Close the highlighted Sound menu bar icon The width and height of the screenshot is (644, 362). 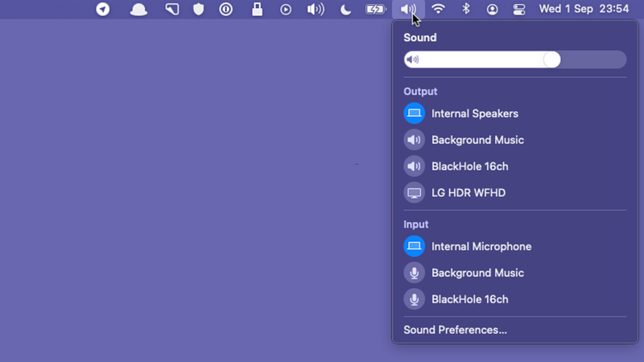point(408,9)
